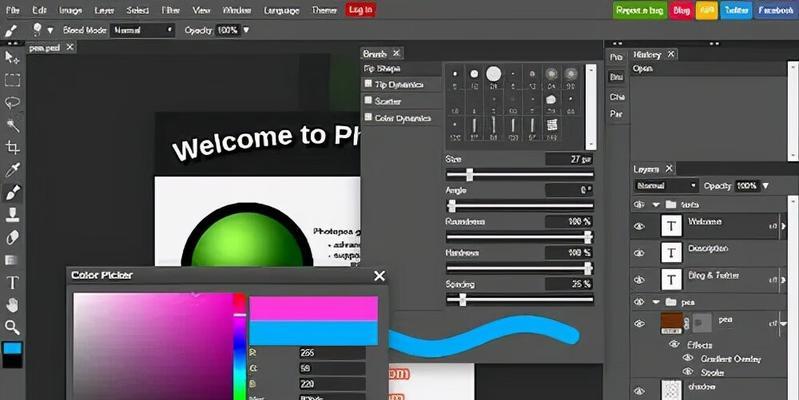Choose the Lasso tool

12,102
